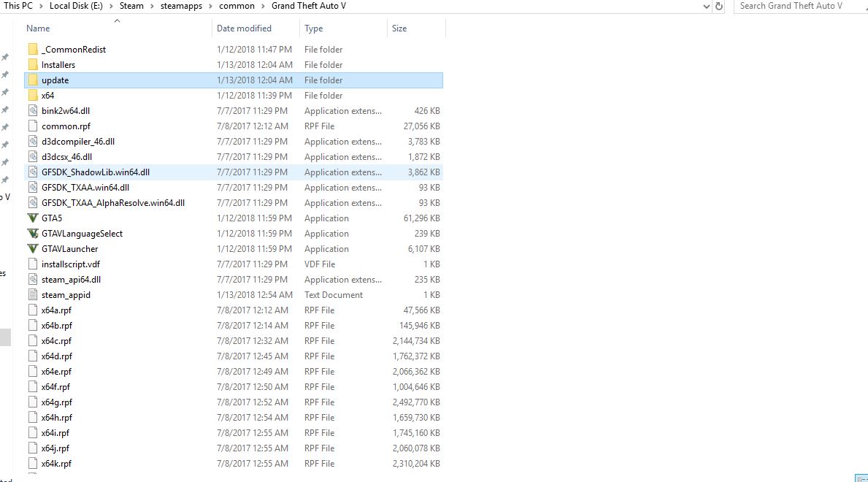
Task: Click the GTAVLauncher application icon
Action: point(33,249)
